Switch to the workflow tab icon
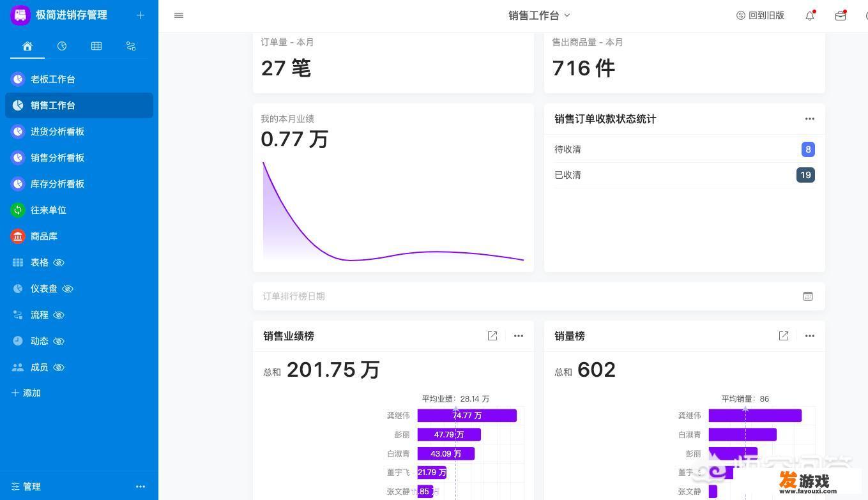This screenshot has height=500, width=868. point(131,46)
